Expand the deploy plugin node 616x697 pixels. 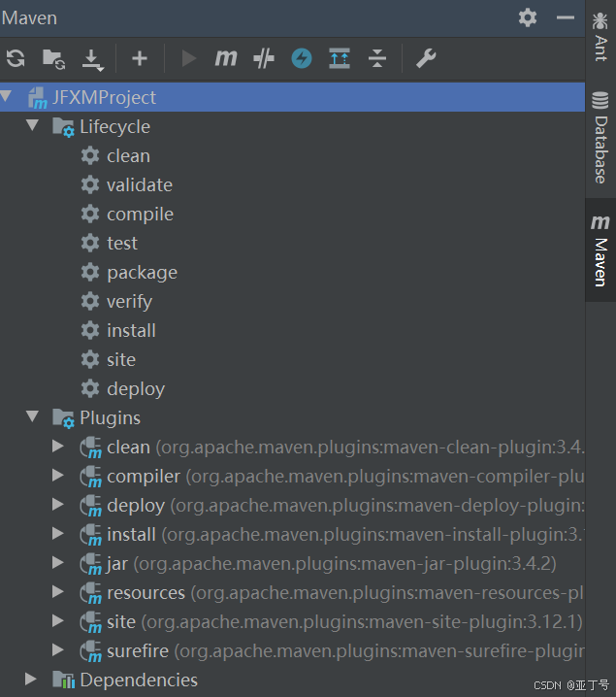58,504
